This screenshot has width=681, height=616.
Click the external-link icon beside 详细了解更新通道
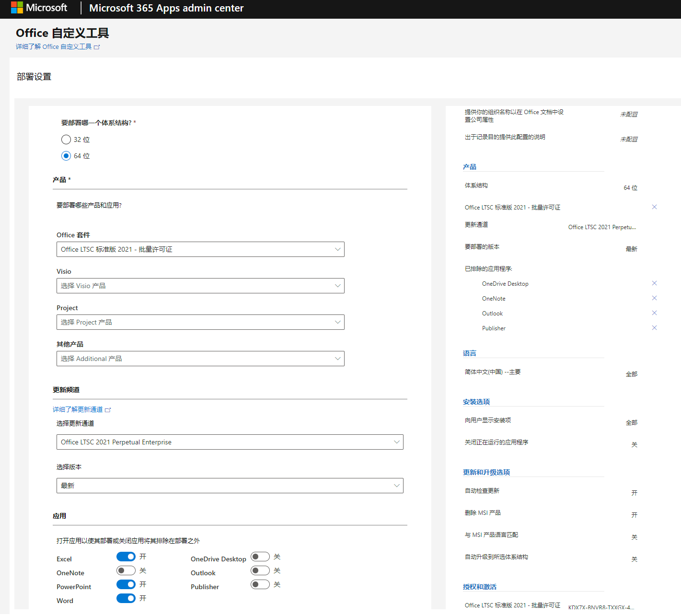coord(108,410)
